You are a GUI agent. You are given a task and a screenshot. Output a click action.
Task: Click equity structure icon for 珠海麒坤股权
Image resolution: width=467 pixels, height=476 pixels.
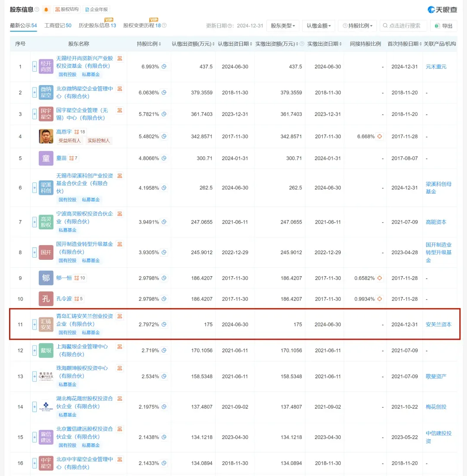coord(120,368)
